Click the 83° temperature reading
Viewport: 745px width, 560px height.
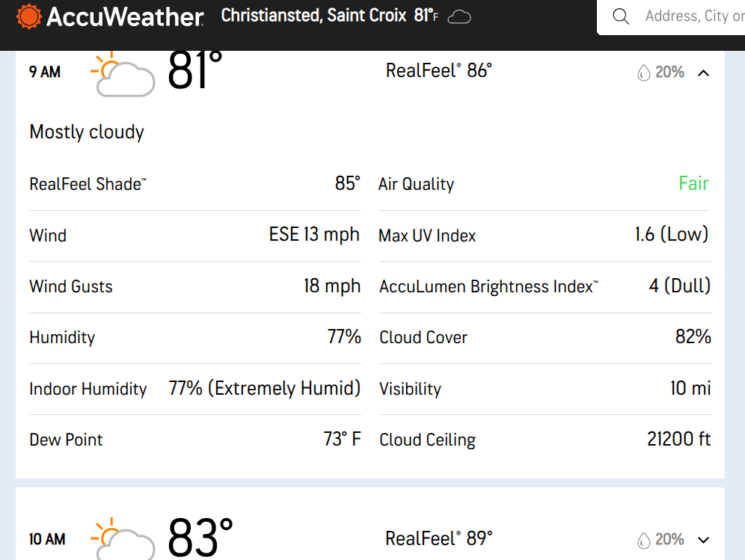(200, 537)
